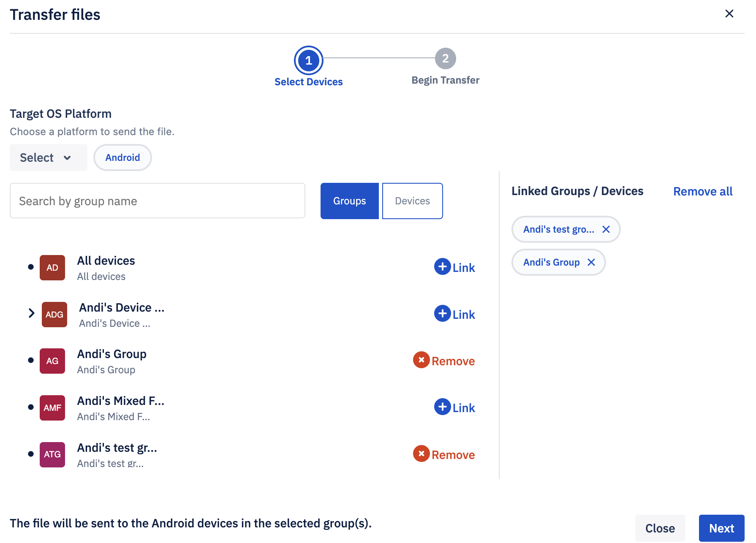756x543 pixels.
Task: Click the ADG group avatar icon
Action: click(54, 315)
